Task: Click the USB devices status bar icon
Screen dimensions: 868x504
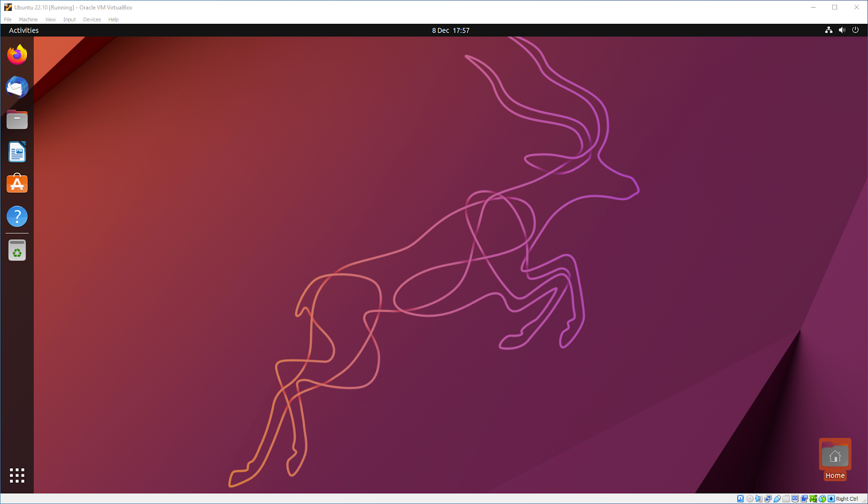Action: tap(777, 499)
